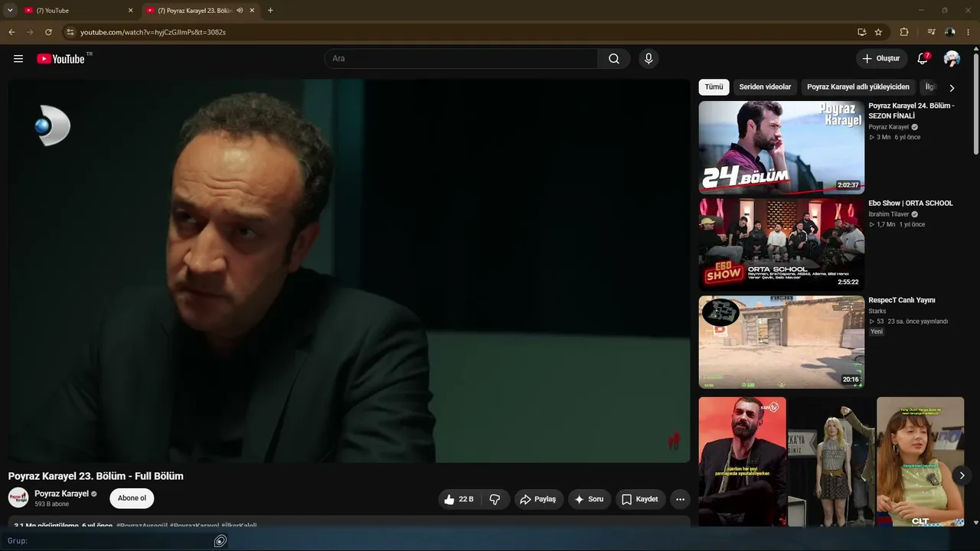Open the Starks channel link
Image resolution: width=980 pixels, height=551 pixels.
(877, 311)
